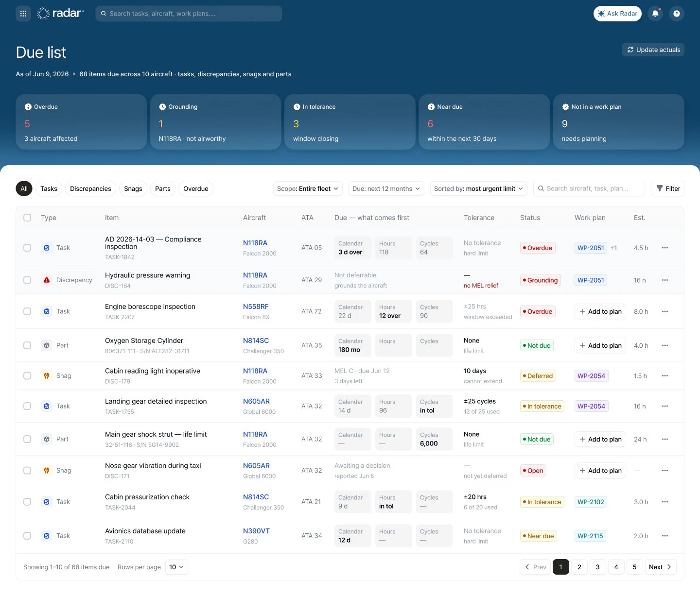Select the Snags filter tab
This screenshot has width=700, height=596.
(x=133, y=188)
